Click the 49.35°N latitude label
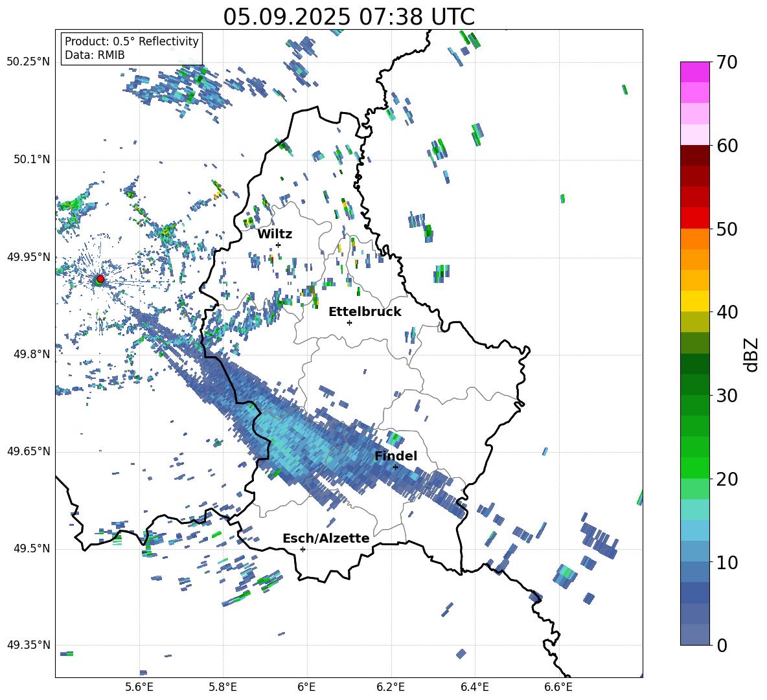Viewport: 767px width, 700px height. click(x=29, y=645)
